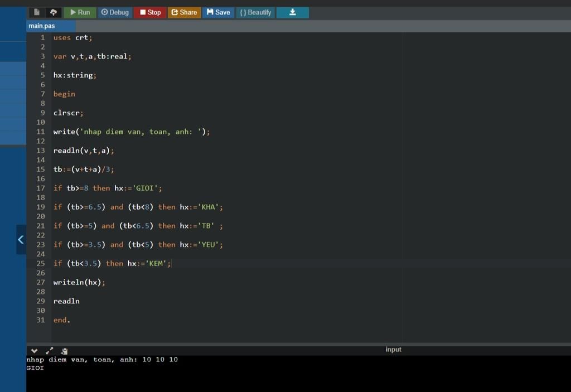Download the code file
Image resolution: width=571 pixels, height=392 pixels.
pos(292,12)
